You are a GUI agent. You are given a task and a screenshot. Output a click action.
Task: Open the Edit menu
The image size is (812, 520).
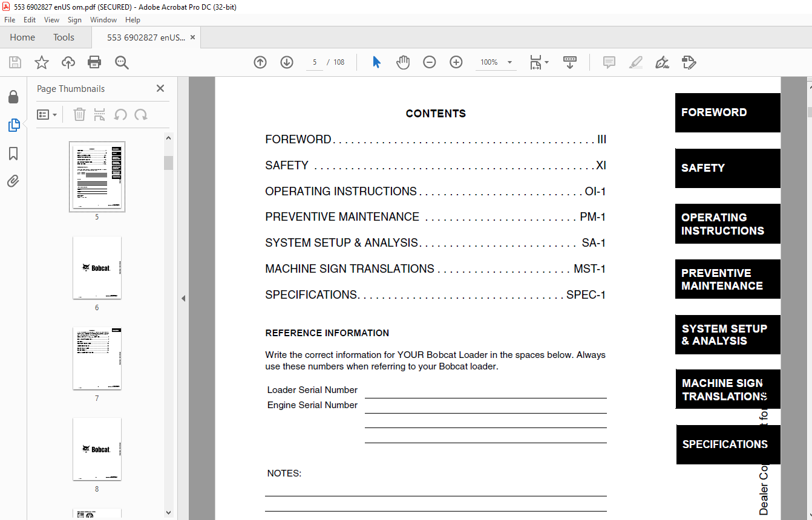click(30, 20)
